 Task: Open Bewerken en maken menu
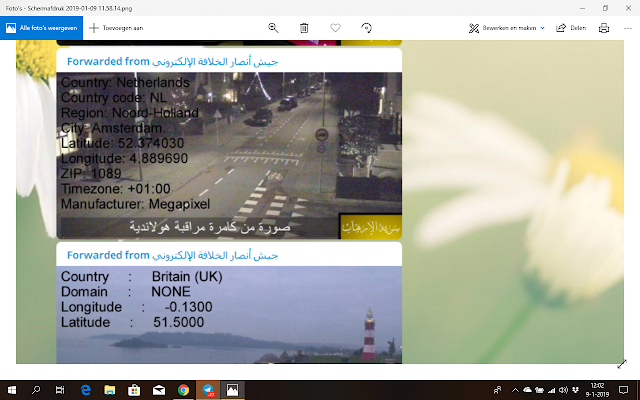(506, 28)
